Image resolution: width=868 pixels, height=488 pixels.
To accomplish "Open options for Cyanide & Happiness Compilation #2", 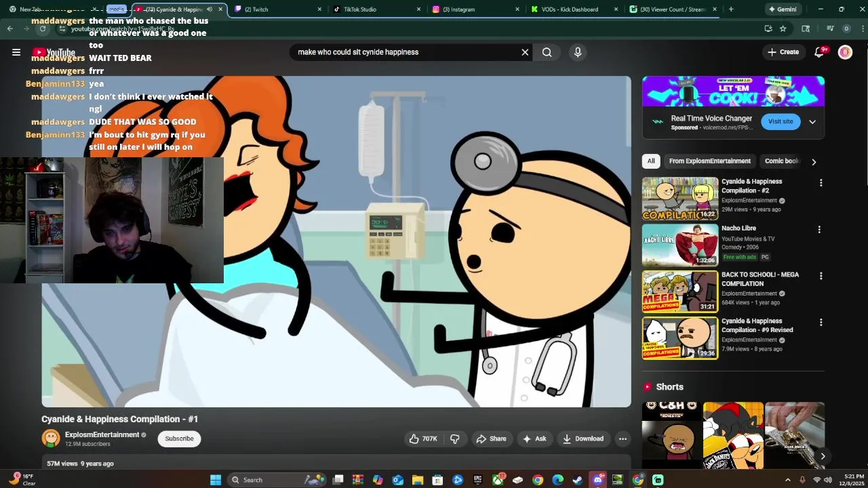I will click(821, 183).
